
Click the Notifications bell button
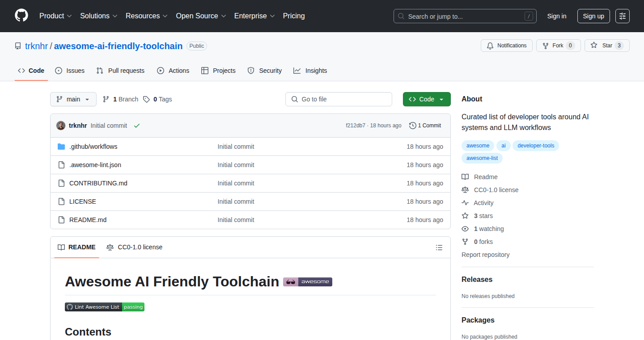pos(507,46)
